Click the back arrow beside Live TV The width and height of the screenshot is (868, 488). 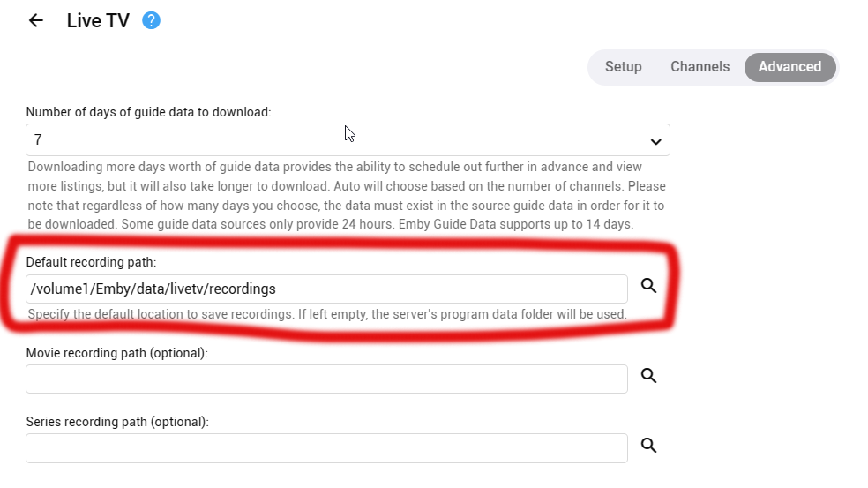pyautogui.click(x=36, y=20)
